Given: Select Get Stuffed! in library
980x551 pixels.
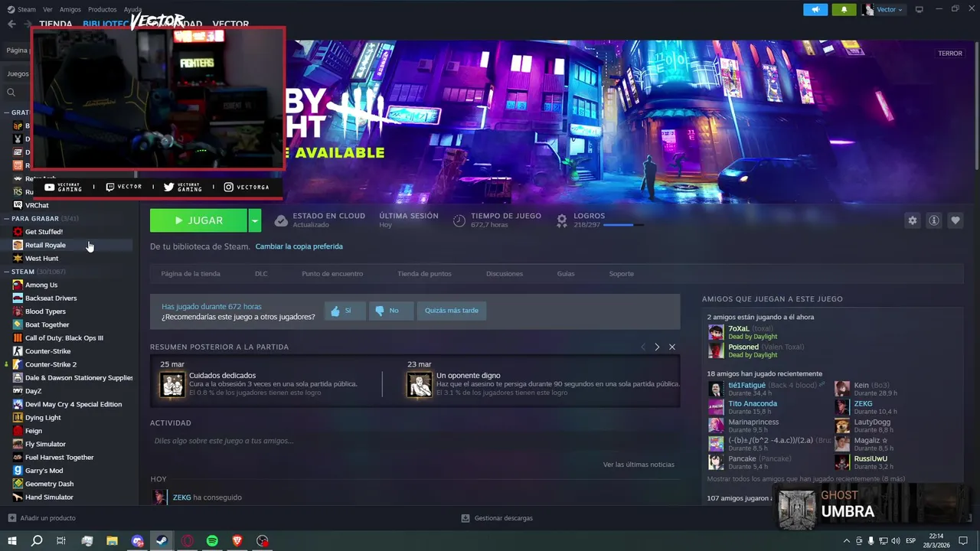Looking at the screenshot, I should [44, 232].
